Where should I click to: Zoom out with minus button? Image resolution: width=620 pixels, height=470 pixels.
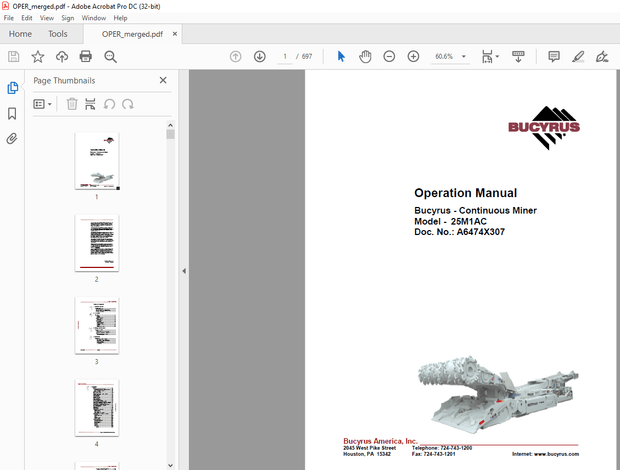(389, 57)
